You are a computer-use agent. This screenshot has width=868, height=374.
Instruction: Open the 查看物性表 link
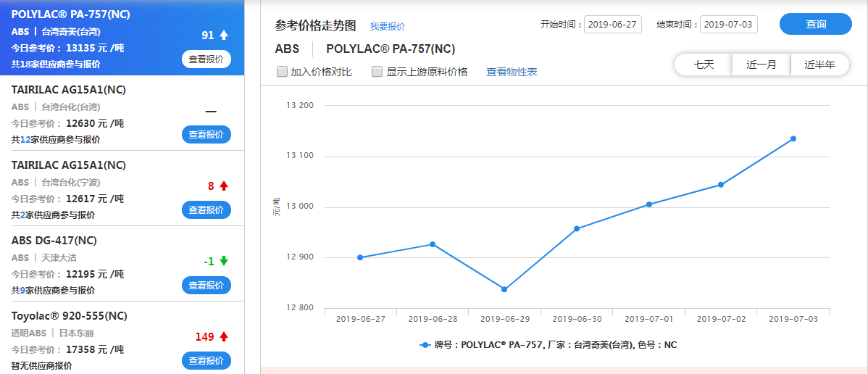coord(512,72)
